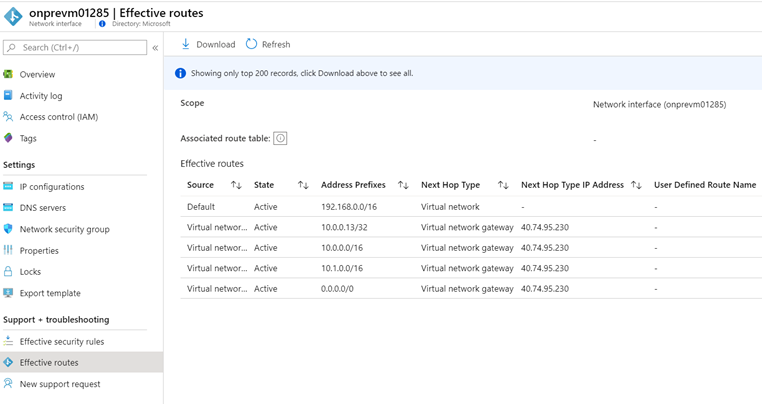
Task: Open the Overview menu item
Action: [x=37, y=74]
